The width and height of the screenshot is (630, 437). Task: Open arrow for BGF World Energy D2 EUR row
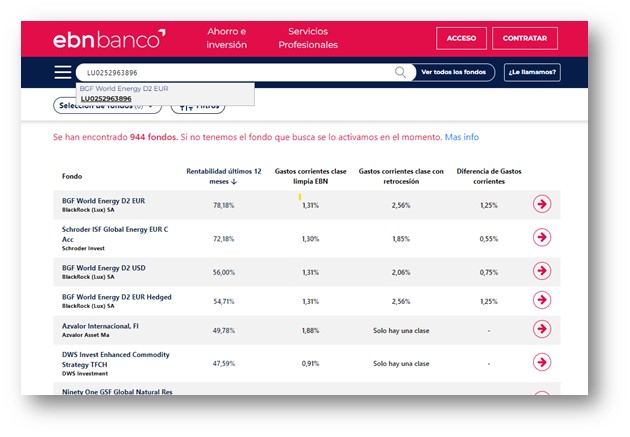(542, 204)
